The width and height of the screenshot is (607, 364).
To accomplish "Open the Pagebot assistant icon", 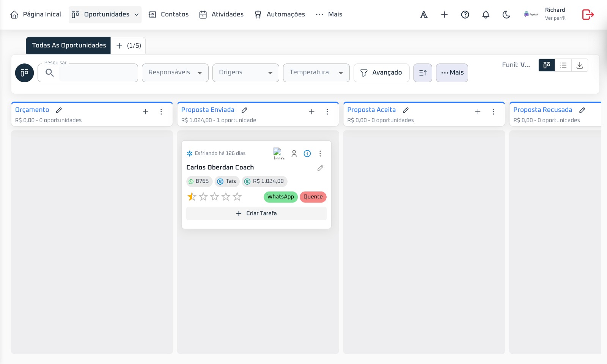I will click(530, 14).
